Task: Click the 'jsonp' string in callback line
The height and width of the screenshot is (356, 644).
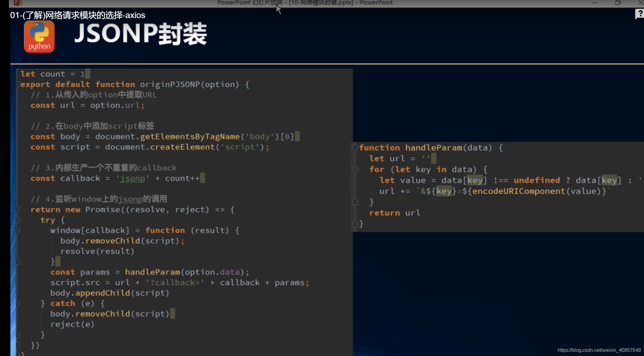Action: coord(132,178)
